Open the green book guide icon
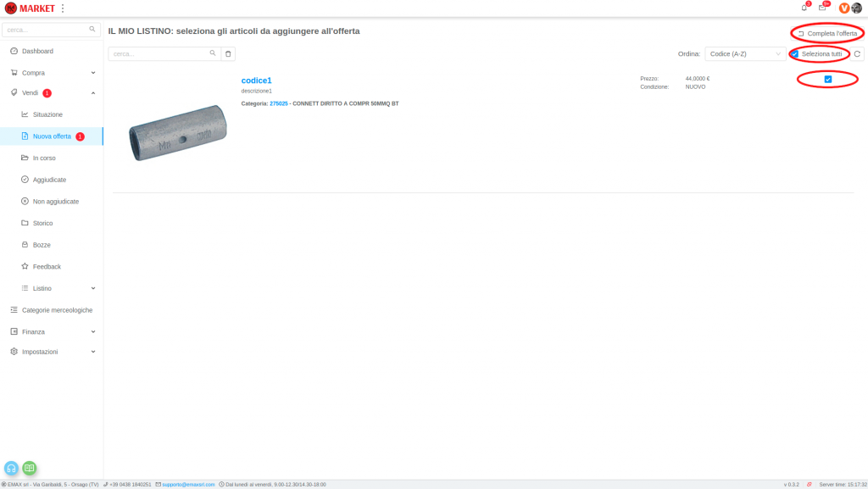868x489 pixels. (x=30, y=468)
